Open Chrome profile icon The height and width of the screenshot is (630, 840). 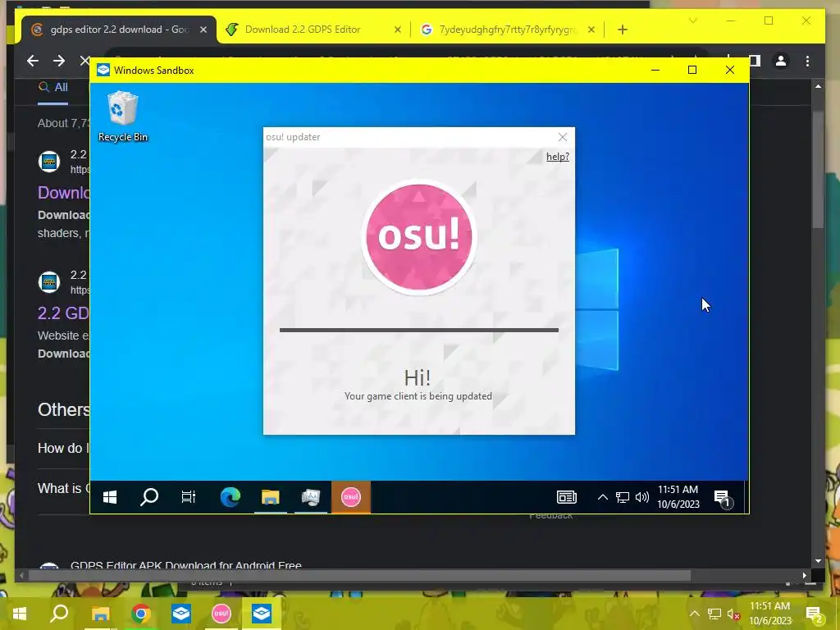click(x=781, y=61)
